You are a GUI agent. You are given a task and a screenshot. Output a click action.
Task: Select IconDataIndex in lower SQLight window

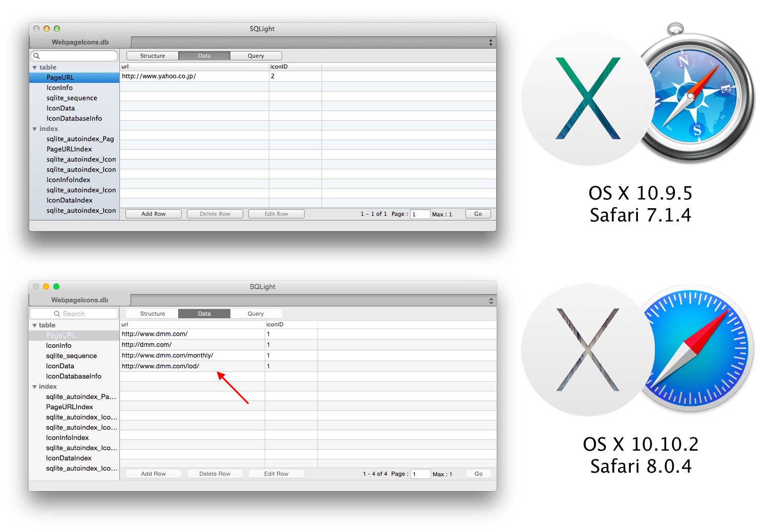point(74,458)
